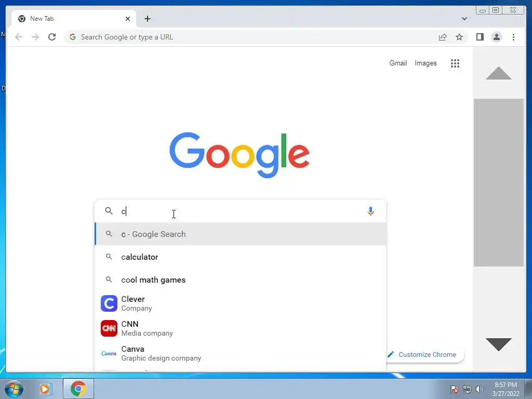This screenshot has height=399, width=532.
Task: Reload the current page
Action: point(52,37)
